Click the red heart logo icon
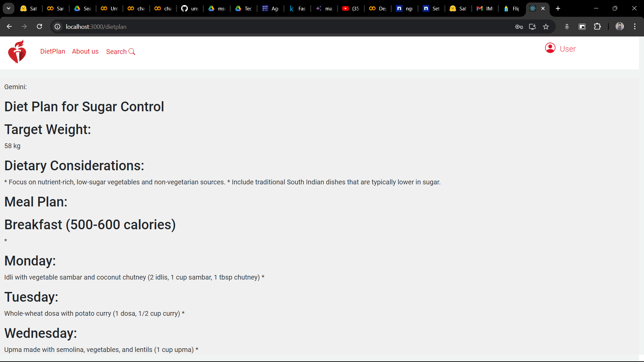This screenshot has height=362, width=644. (17, 52)
